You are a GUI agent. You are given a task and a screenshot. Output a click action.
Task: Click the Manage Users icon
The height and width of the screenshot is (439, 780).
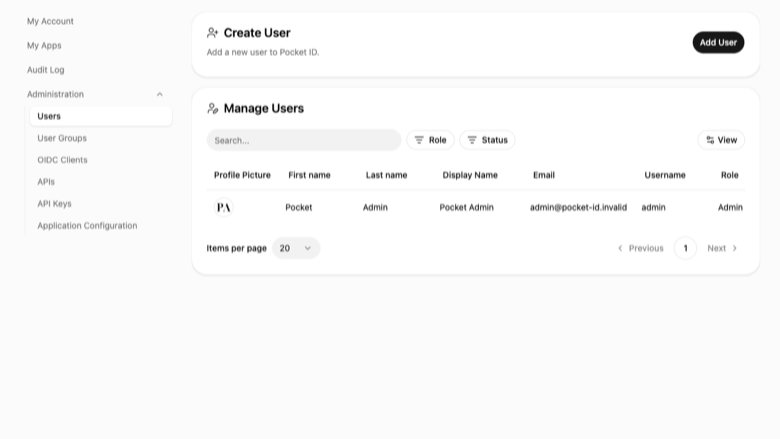(x=212, y=108)
